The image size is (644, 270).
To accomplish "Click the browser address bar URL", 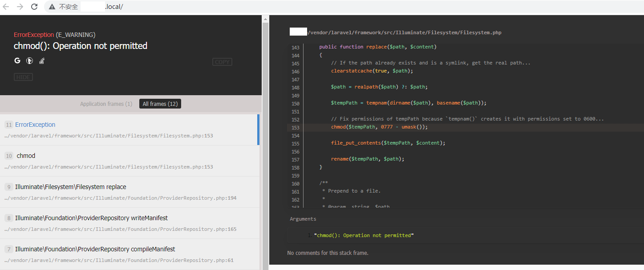I will point(114,7).
